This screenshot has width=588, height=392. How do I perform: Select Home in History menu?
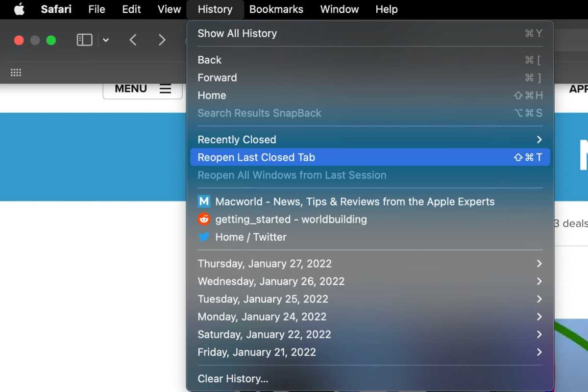[x=370, y=95]
